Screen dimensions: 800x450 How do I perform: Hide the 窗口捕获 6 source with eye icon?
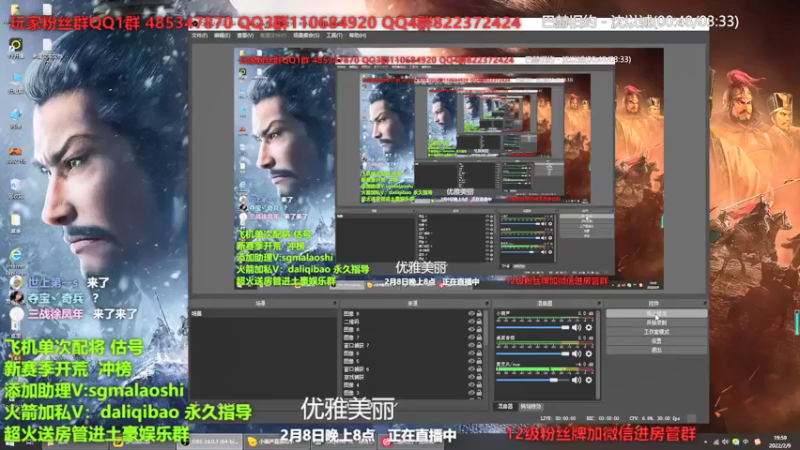[x=471, y=369]
